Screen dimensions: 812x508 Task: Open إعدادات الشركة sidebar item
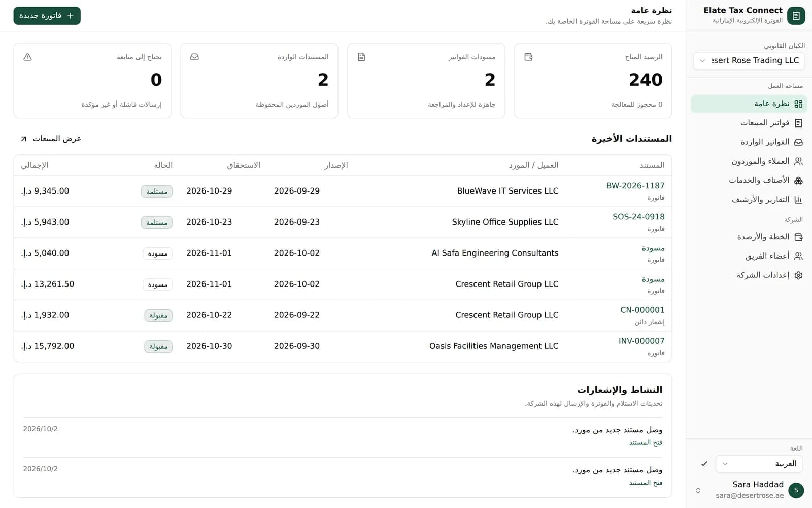point(749,275)
